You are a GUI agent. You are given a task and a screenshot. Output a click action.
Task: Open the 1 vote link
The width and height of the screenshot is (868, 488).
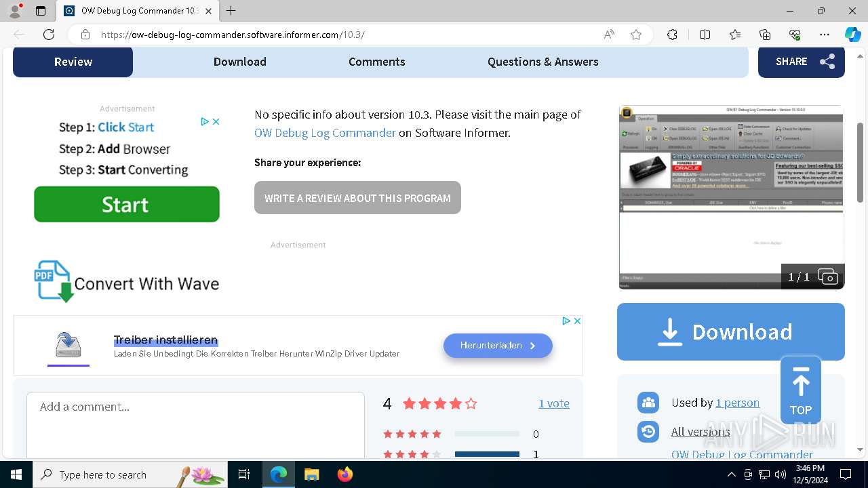point(554,403)
